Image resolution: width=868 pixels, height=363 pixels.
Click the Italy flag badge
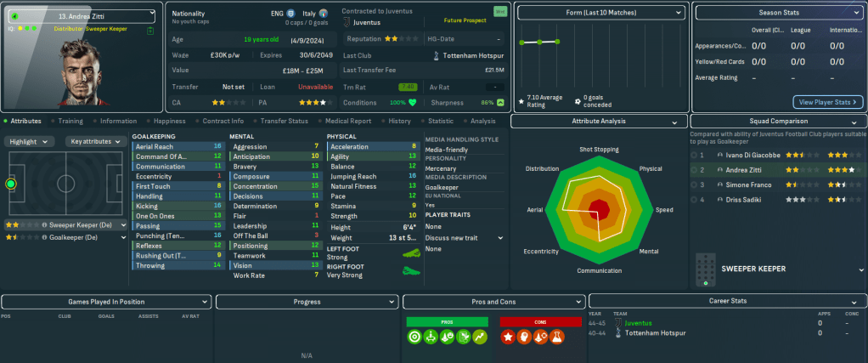click(323, 14)
